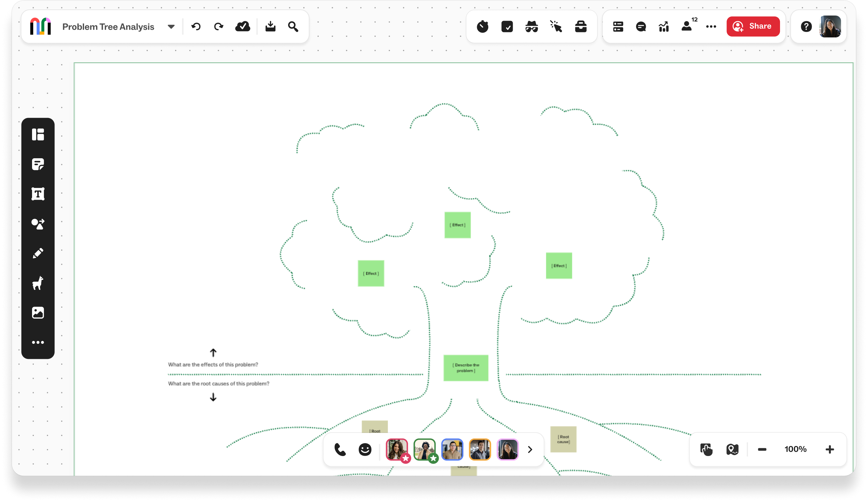The height and width of the screenshot is (502, 868).
Task: Toggle the hand pan mode
Action: (x=706, y=449)
